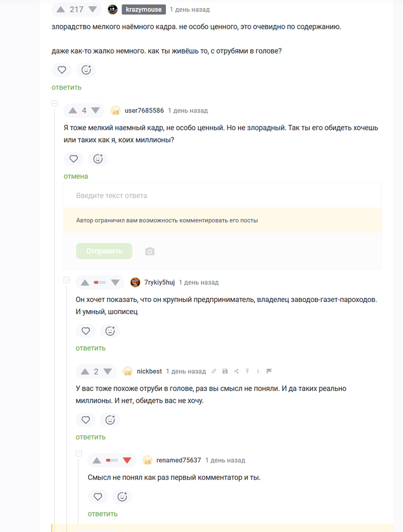Attach a photo using the camera icon

pos(150,251)
